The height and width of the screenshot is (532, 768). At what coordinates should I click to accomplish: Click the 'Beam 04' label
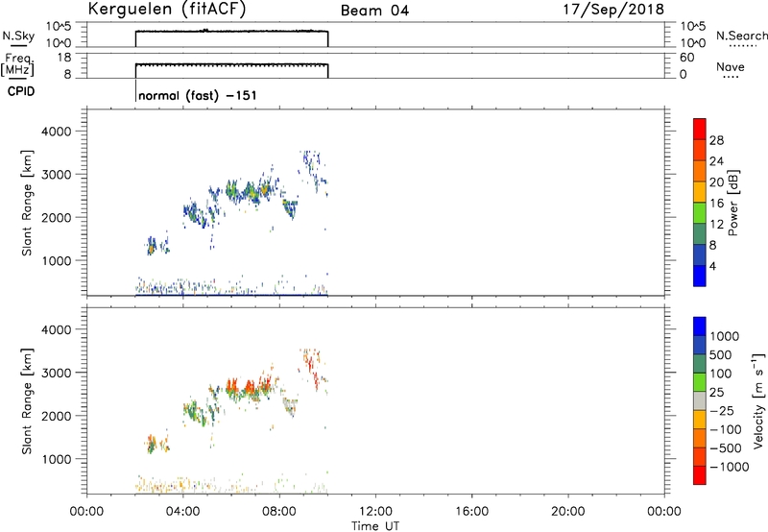[x=374, y=11]
